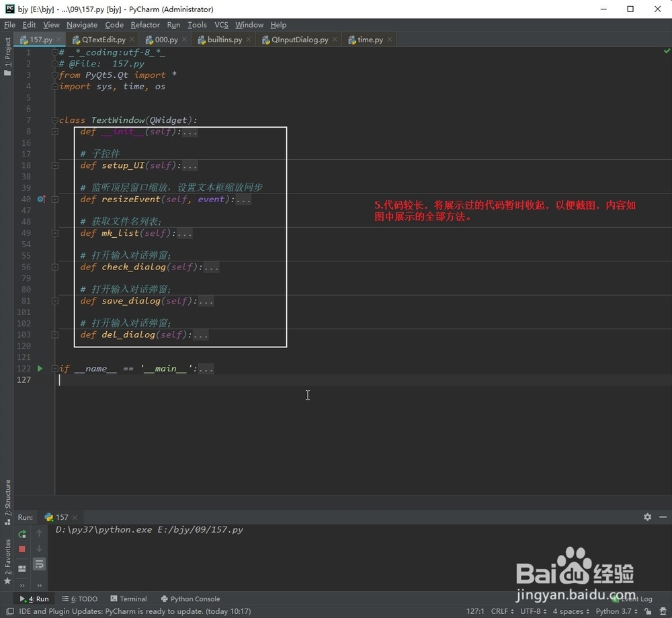Screen dimensions: 672x618
Task: Expand the folded if __name__ block
Action: (x=55, y=368)
